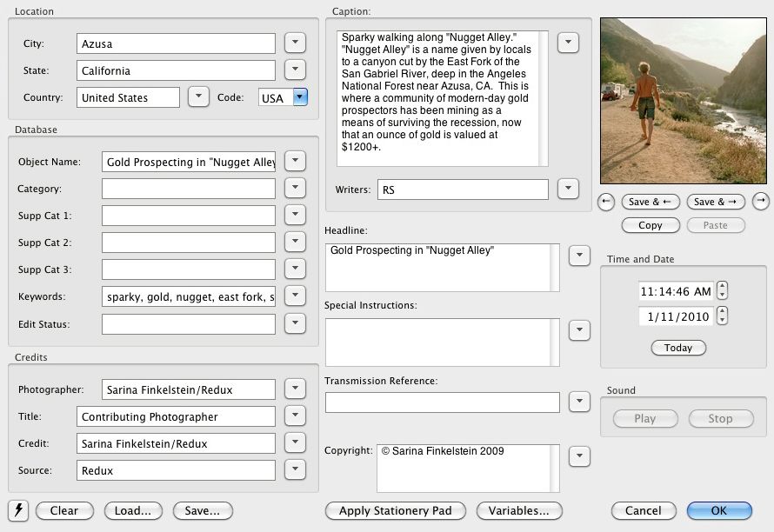Click the Save & ← button
Viewport: 774px width, 532px height.
point(651,202)
